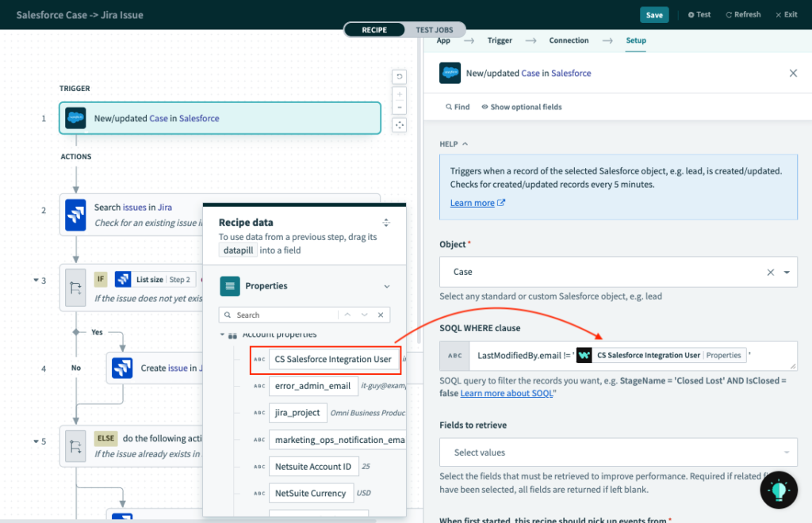The image size is (812, 523).
Task: Click the Salesforce icon next to New/updated Case header
Action: point(450,72)
